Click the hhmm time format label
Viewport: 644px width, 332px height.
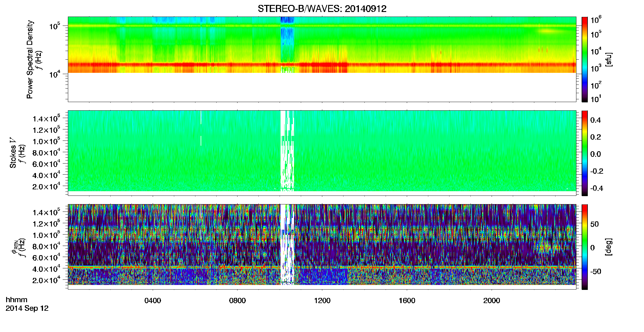17,300
